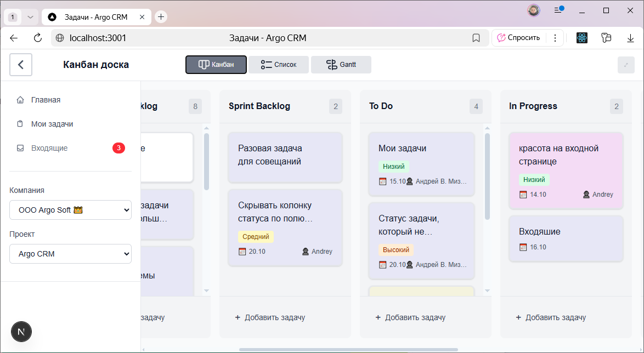This screenshot has width=644, height=353.
Task: Click the Канбан view icon
Action: point(203,64)
